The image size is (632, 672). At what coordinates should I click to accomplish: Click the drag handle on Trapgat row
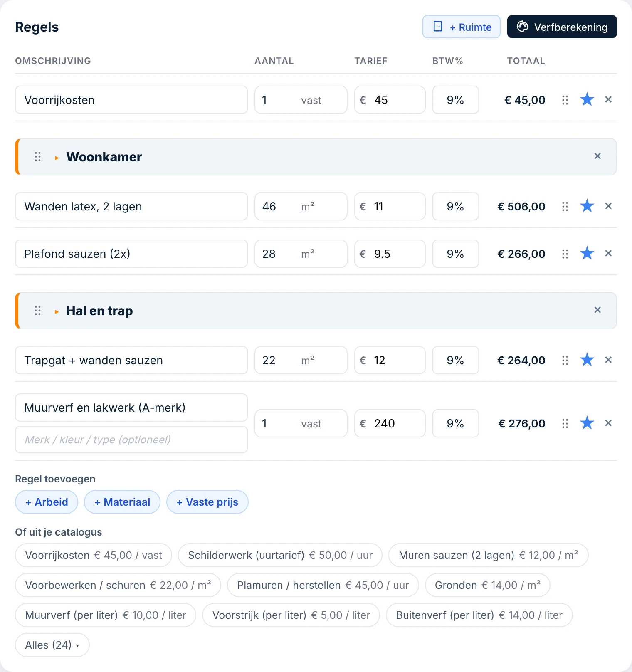(x=565, y=360)
